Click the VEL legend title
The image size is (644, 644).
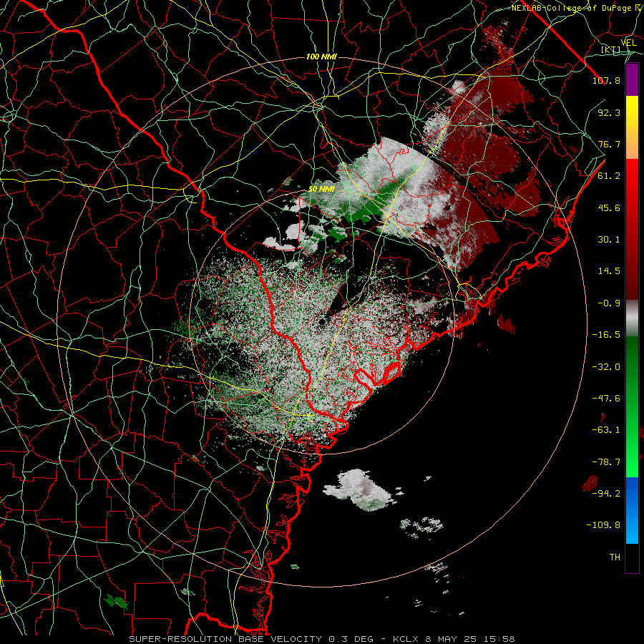pyautogui.click(x=628, y=43)
